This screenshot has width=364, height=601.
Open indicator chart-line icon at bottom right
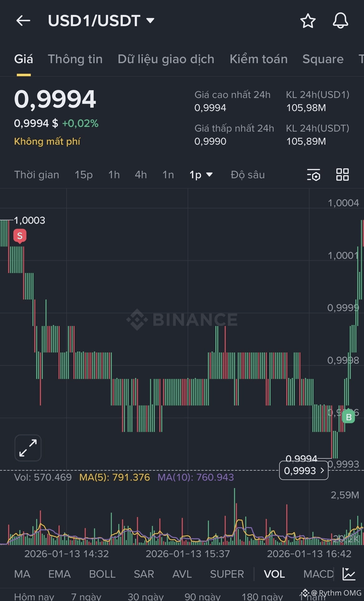point(349,574)
